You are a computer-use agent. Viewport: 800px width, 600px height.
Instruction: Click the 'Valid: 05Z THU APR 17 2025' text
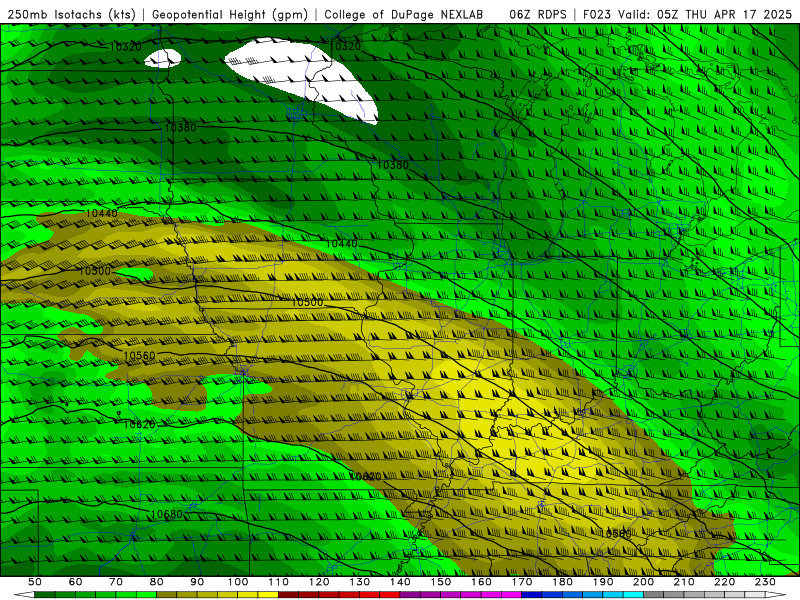point(705,14)
